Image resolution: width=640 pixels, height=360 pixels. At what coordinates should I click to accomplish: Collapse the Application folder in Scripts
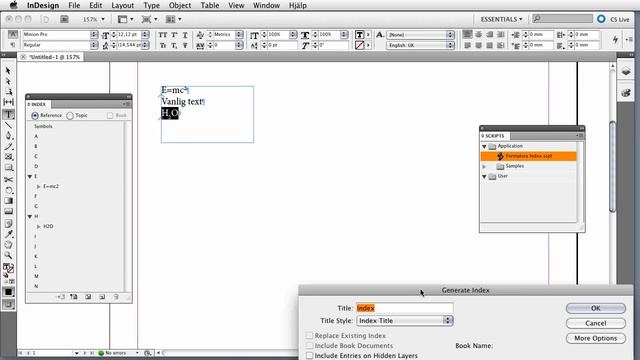pos(484,146)
